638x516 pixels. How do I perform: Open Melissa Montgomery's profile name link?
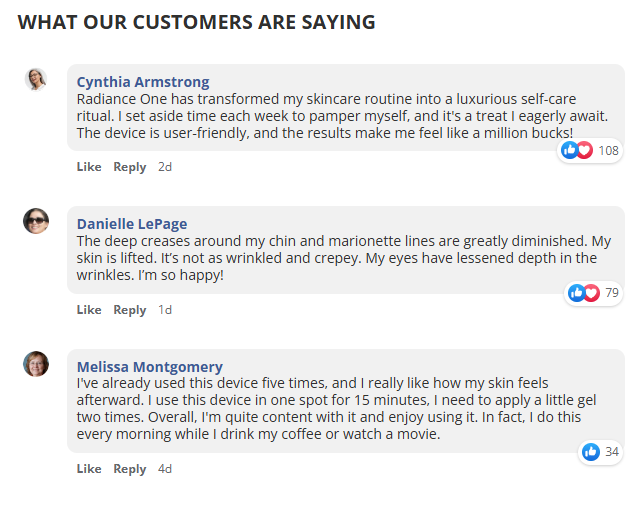coord(150,367)
